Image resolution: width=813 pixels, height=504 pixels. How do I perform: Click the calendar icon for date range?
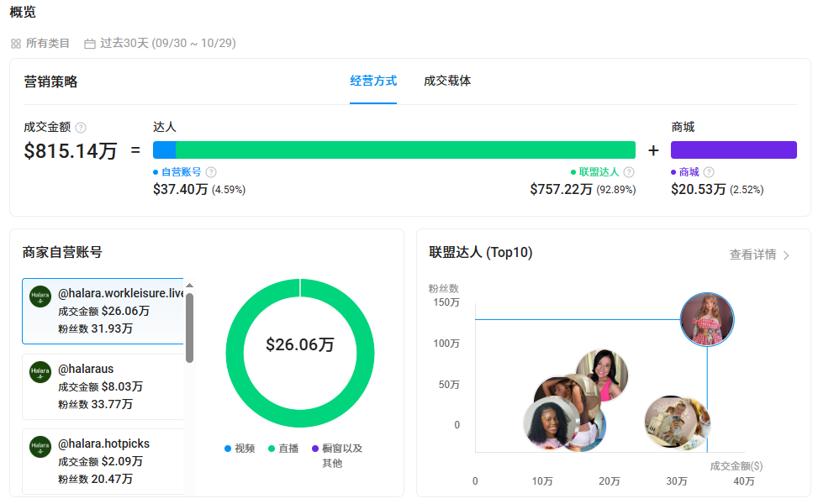(90, 44)
